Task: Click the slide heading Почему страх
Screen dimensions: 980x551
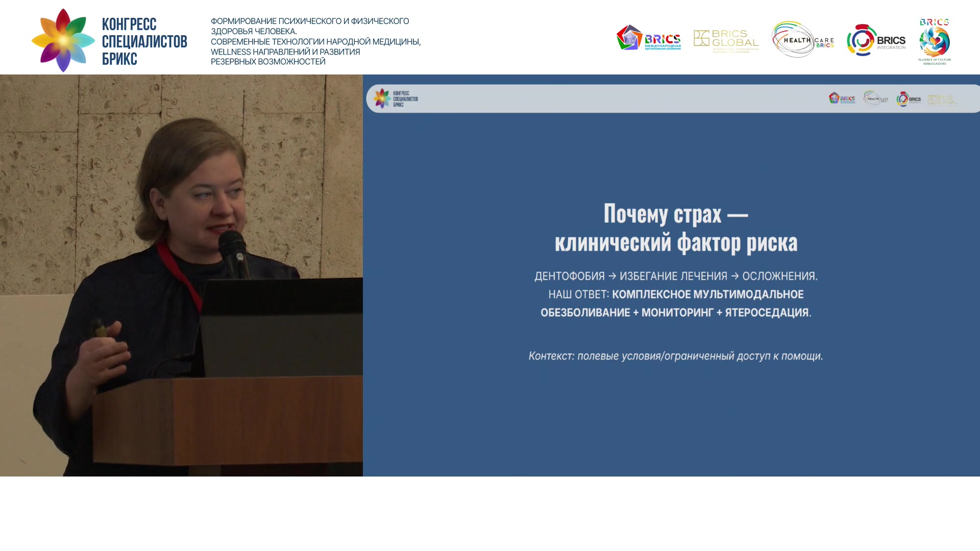Action: [x=676, y=228]
